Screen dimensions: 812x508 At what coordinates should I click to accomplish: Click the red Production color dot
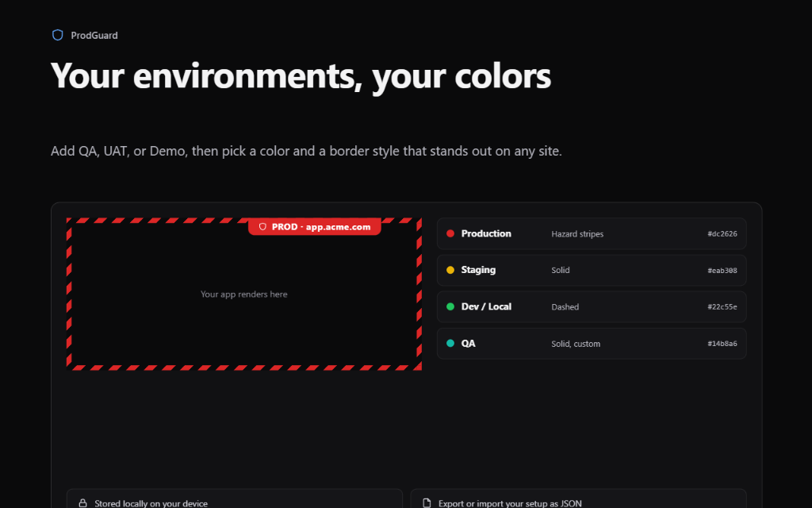[x=450, y=234]
